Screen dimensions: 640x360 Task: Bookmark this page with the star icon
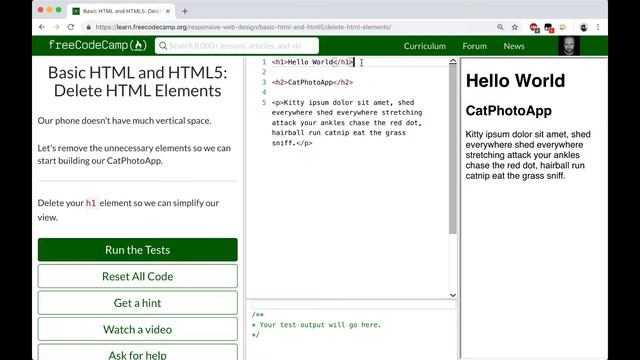[x=515, y=27]
